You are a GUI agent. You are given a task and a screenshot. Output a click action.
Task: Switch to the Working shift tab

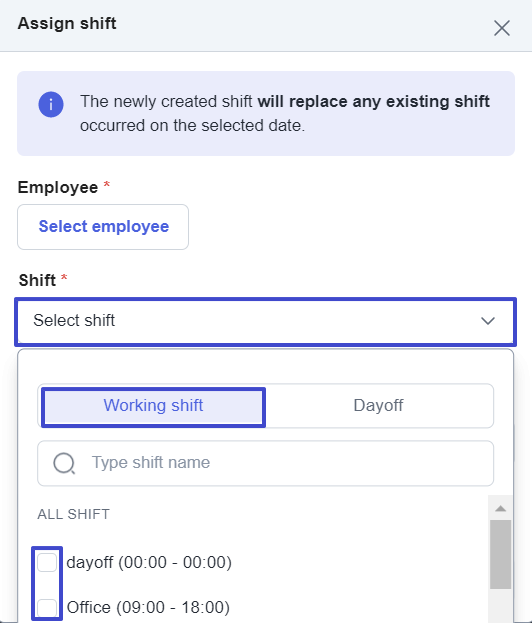(153, 407)
